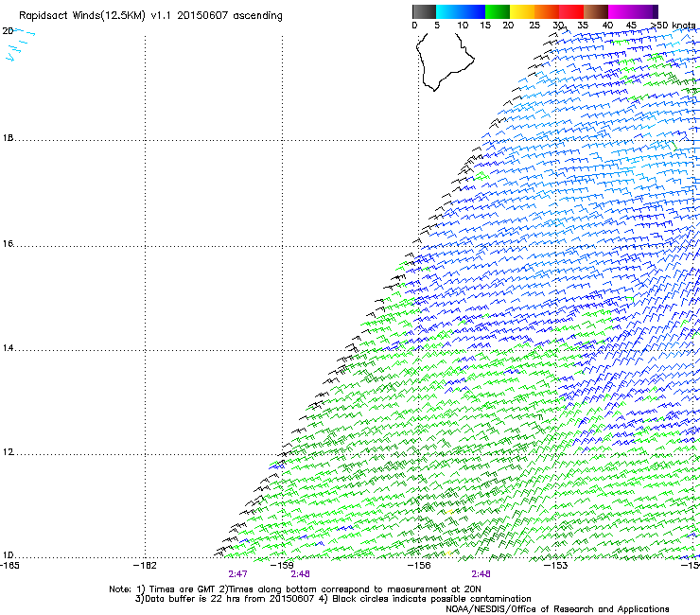
Task: Click the purple time label '2:47'
Action: pyautogui.click(x=238, y=574)
